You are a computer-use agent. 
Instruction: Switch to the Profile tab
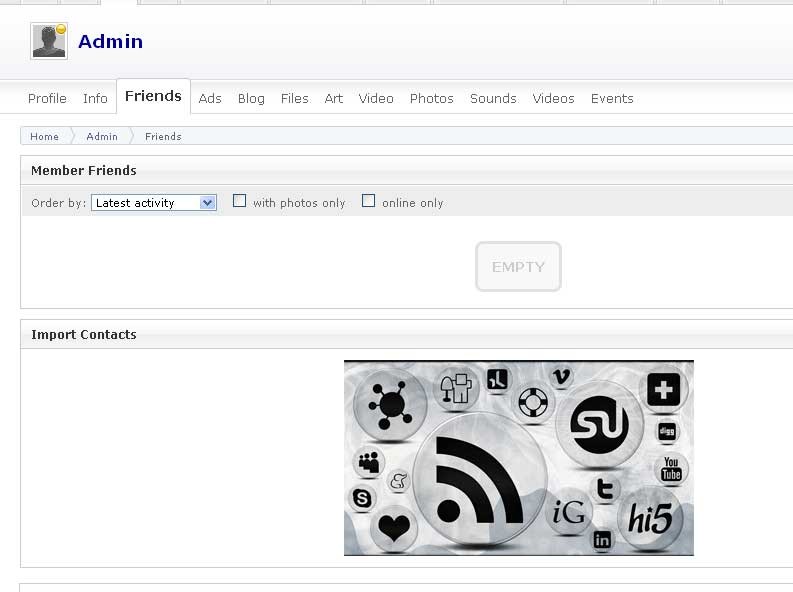point(47,98)
